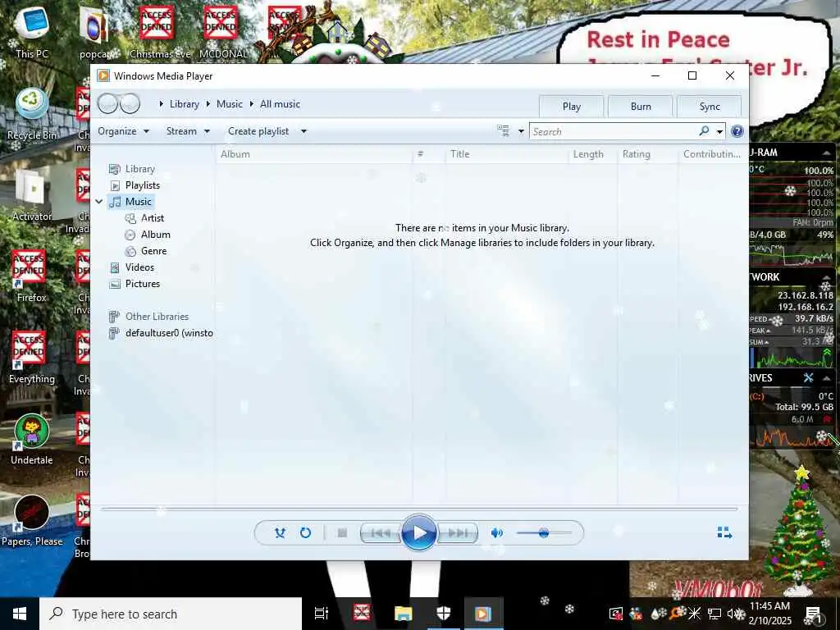840x630 pixels.
Task: Select Pictures in the navigation tree
Action: (135, 284)
